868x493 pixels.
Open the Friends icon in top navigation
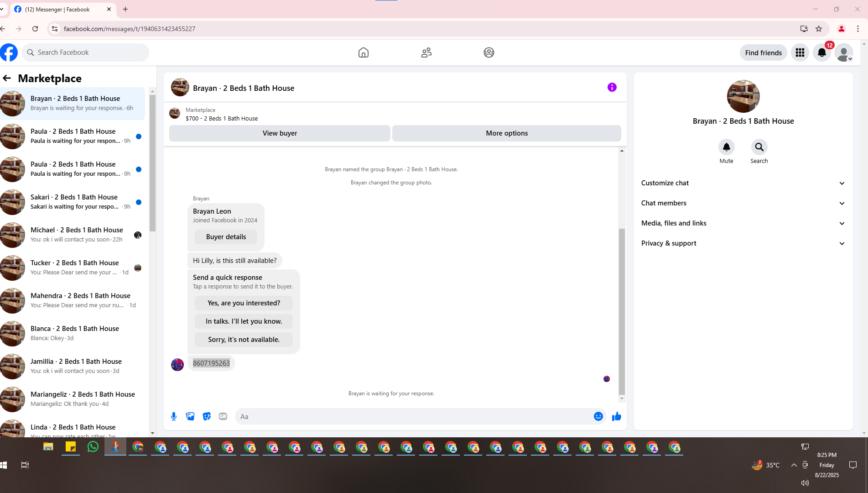[426, 52]
